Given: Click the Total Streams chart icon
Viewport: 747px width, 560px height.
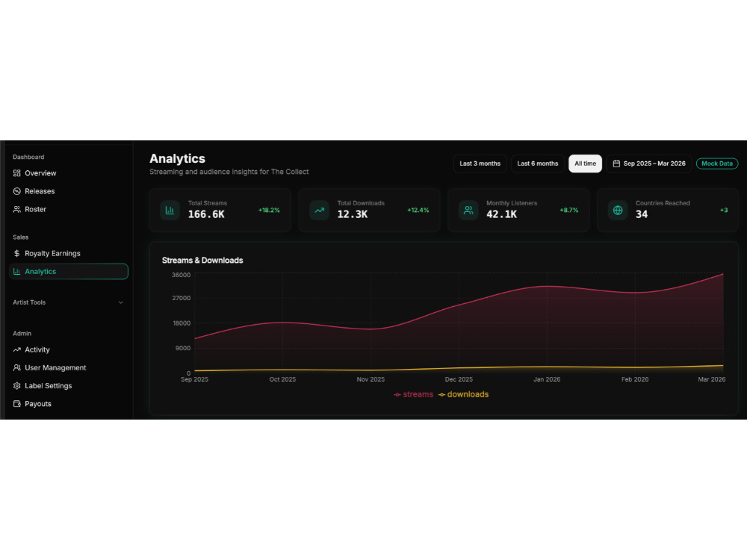Looking at the screenshot, I should pyautogui.click(x=170, y=210).
